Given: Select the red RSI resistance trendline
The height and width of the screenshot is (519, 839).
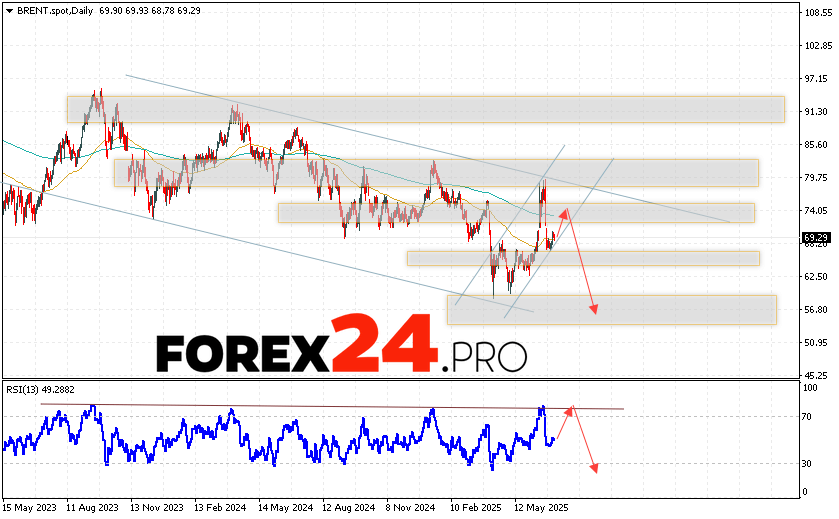Looking at the screenshot, I should click(330, 406).
